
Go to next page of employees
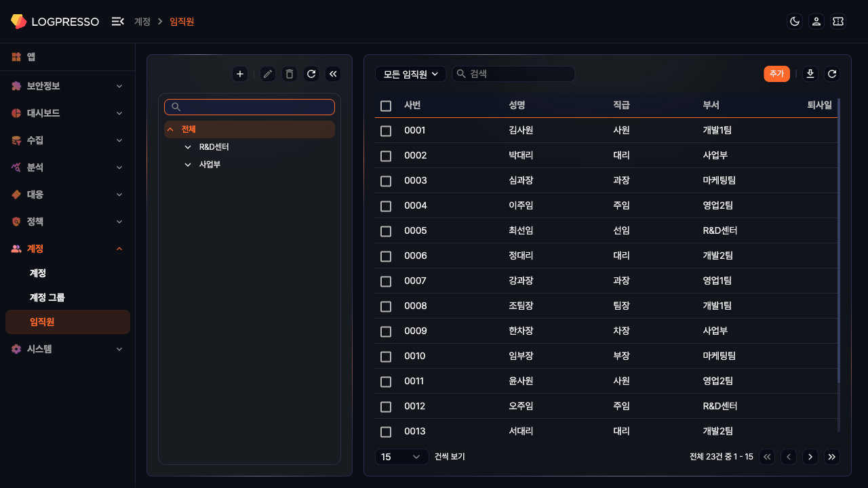[x=810, y=457]
